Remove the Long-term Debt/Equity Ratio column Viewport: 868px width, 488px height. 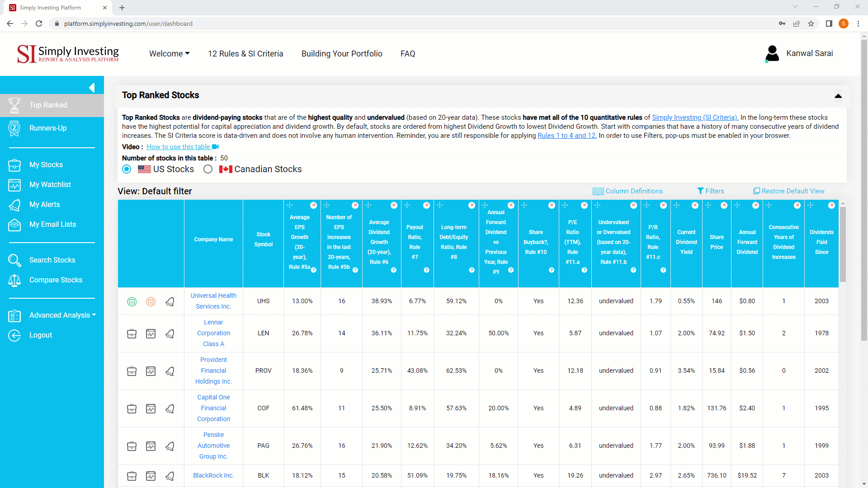(x=472, y=205)
